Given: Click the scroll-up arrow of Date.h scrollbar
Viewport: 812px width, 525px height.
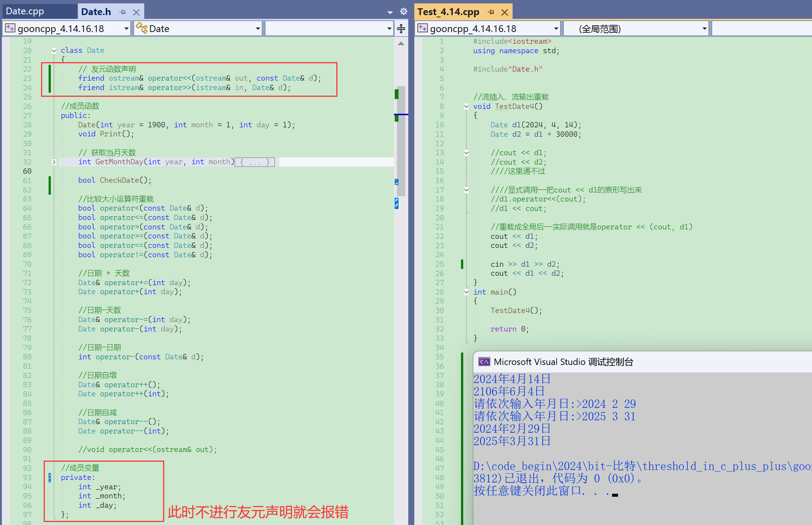Looking at the screenshot, I should 401,44.
